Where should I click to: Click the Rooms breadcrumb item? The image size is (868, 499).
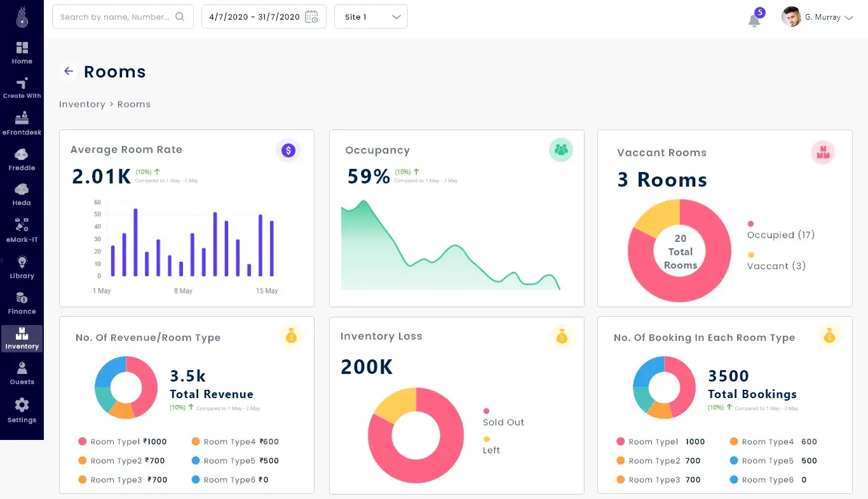134,104
